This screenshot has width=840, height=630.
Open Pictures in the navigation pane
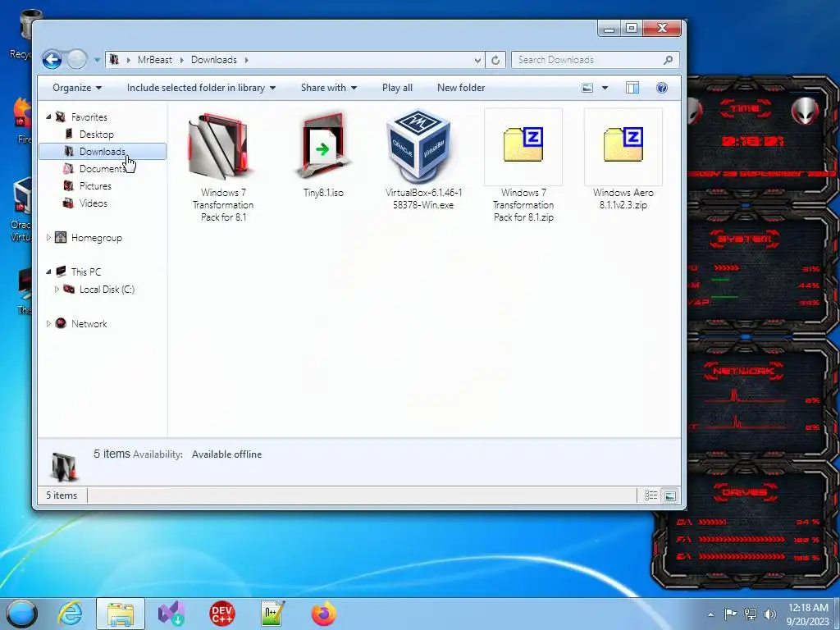(95, 186)
